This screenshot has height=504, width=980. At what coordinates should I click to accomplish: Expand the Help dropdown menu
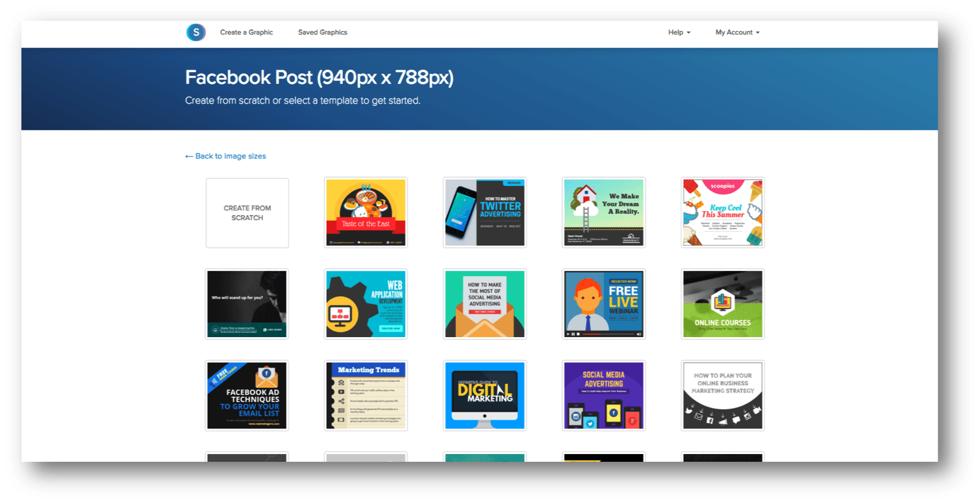[x=679, y=32]
